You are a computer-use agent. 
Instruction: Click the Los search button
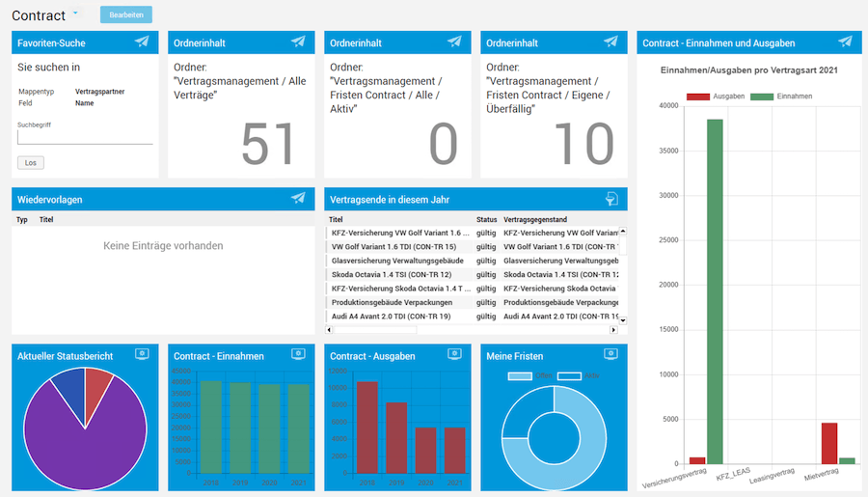coord(31,163)
